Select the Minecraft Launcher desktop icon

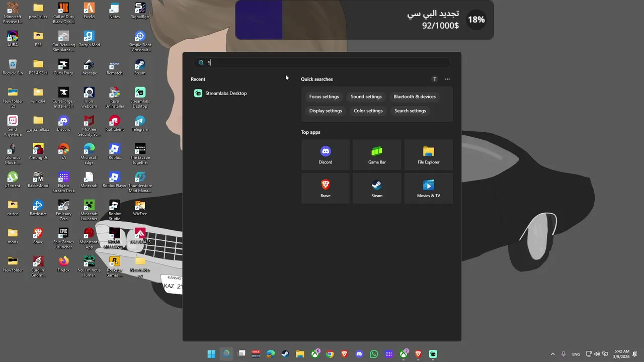point(89,210)
